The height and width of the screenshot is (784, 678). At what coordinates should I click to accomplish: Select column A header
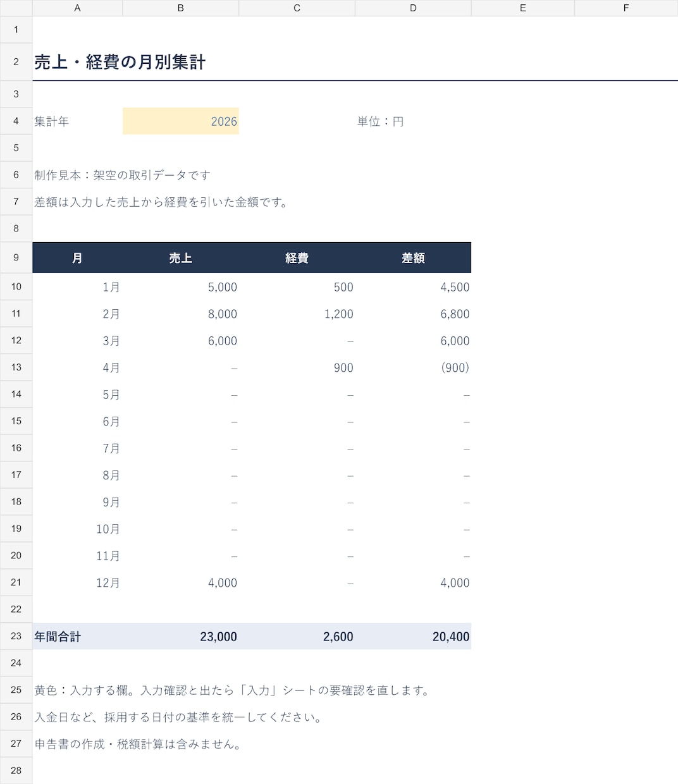pos(78,8)
